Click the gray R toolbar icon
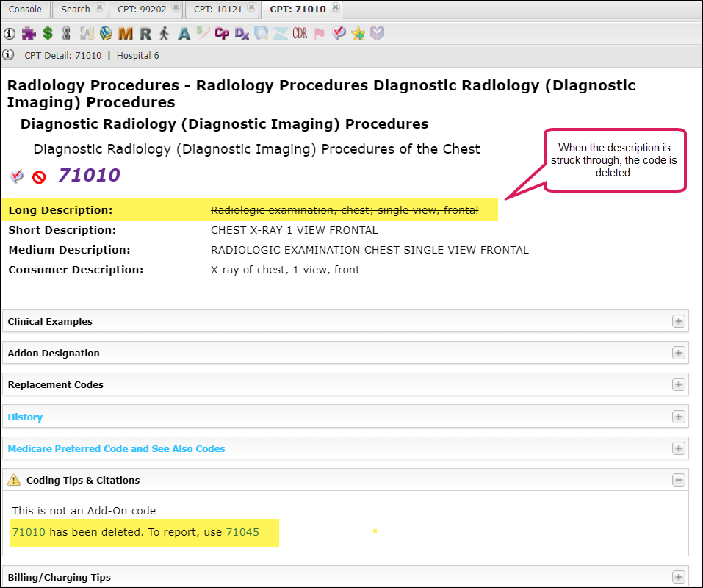The width and height of the screenshot is (703, 588). point(145,33)
